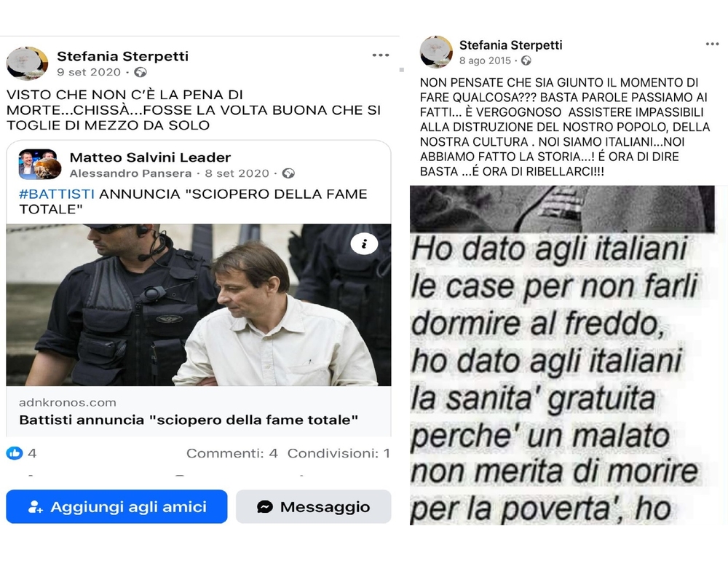Open the Battisti article photo
Screen dimensions: 728x561
click(199, 305)
